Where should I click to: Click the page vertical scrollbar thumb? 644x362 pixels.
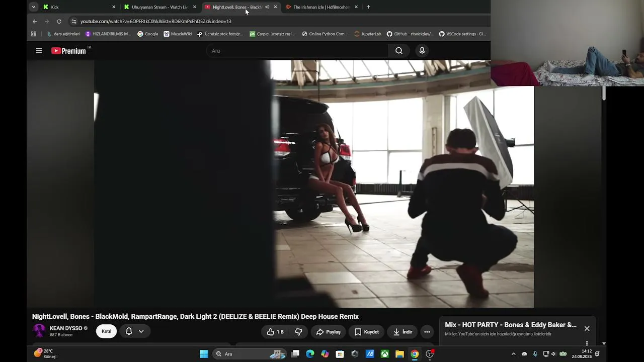(x=604, y=93)
